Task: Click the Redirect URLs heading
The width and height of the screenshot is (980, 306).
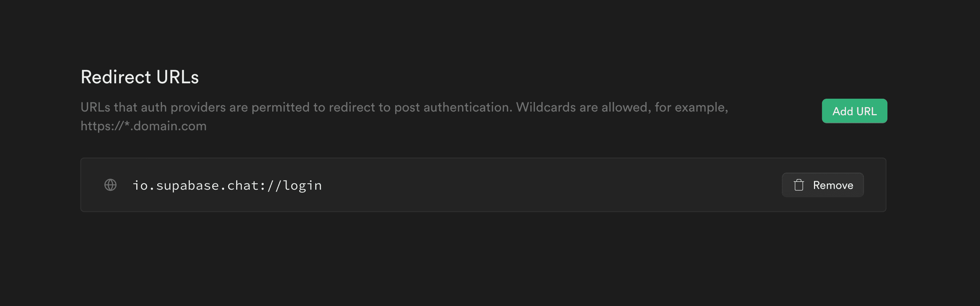Action: point(140,77)
